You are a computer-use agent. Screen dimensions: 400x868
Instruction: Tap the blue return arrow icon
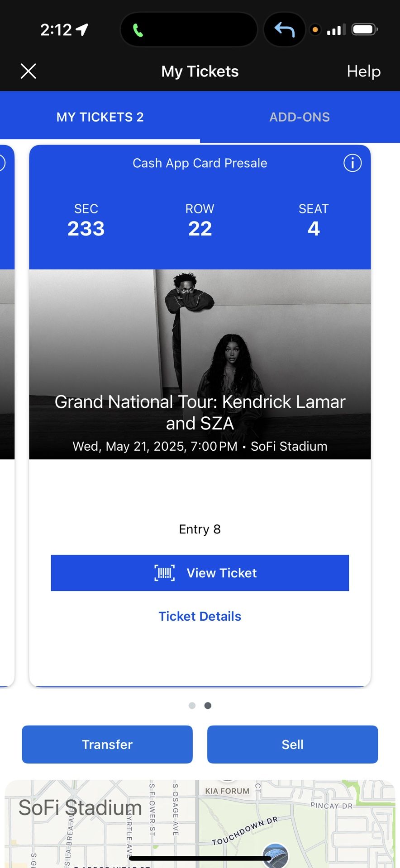(285, 30)
